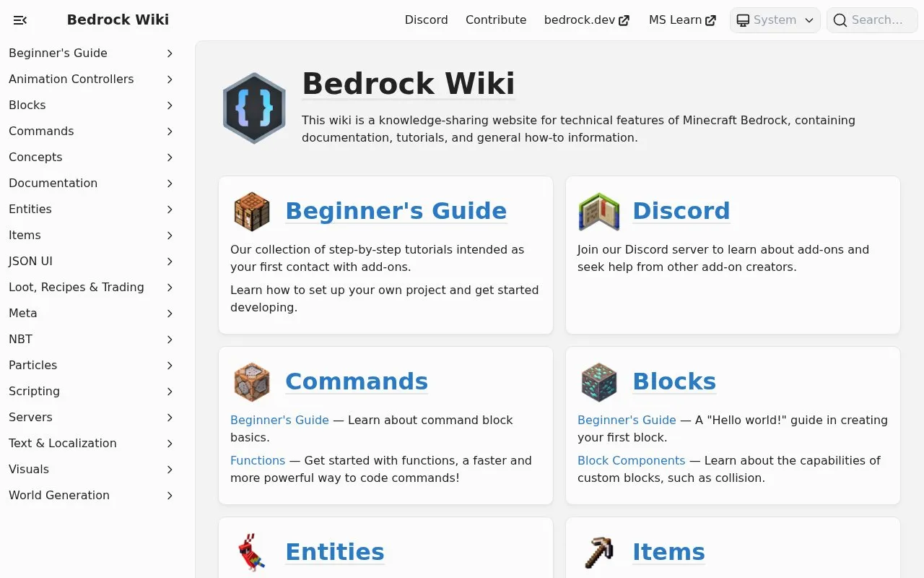
Task: Expand the Beginner's Guide sidebar section
Action: click(x=170, y=53)
